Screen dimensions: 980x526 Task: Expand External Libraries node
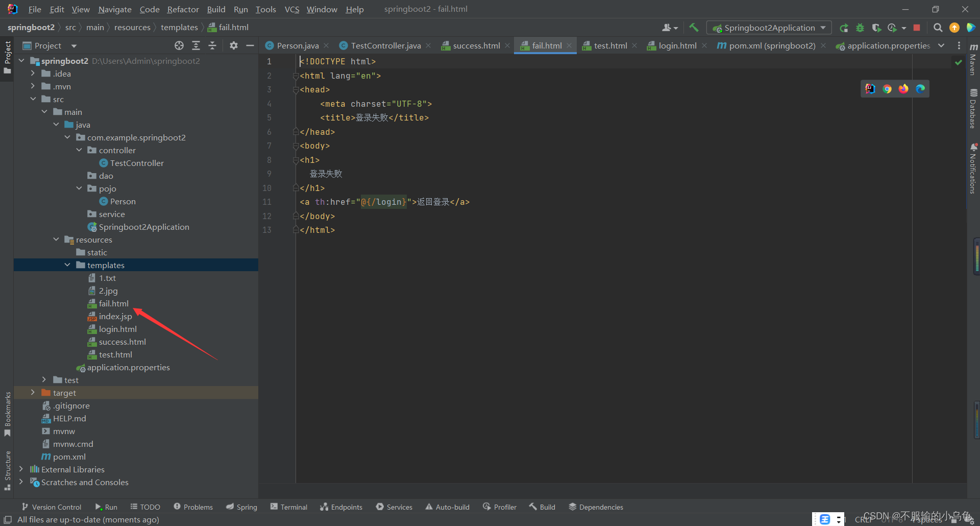pyautogui.click(x=21, y=469)
